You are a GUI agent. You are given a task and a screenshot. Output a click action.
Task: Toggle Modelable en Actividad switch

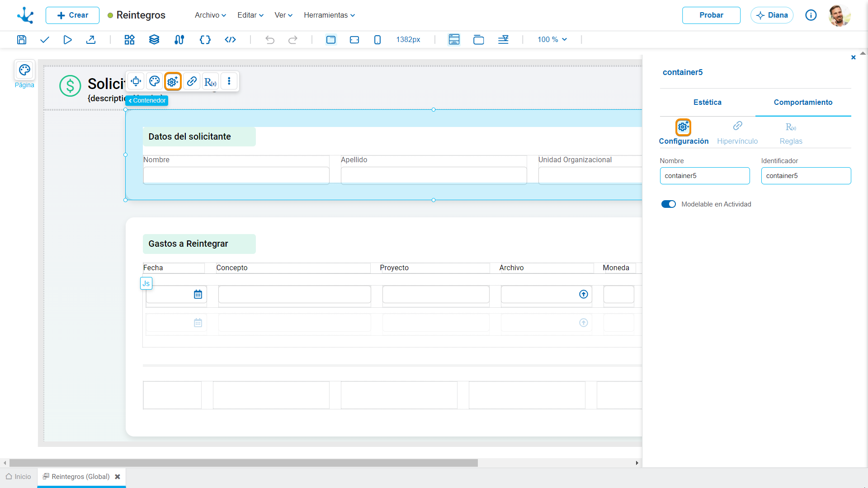(669, 204)
